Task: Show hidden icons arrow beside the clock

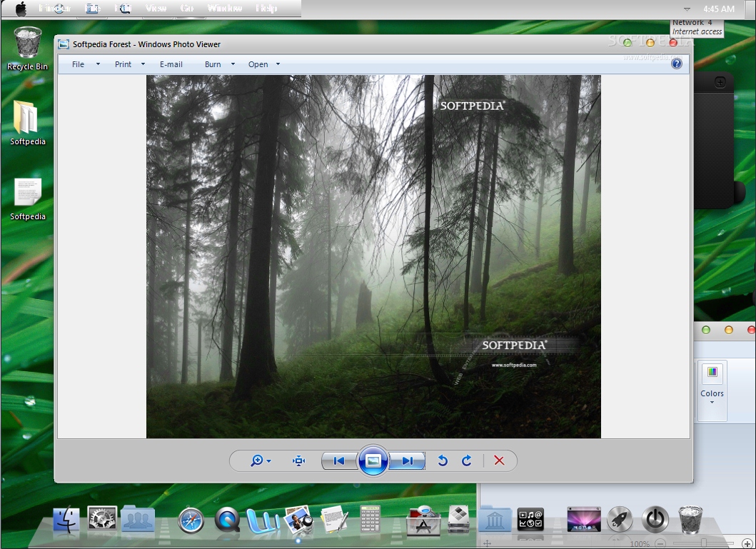Action: coord(687,9)
